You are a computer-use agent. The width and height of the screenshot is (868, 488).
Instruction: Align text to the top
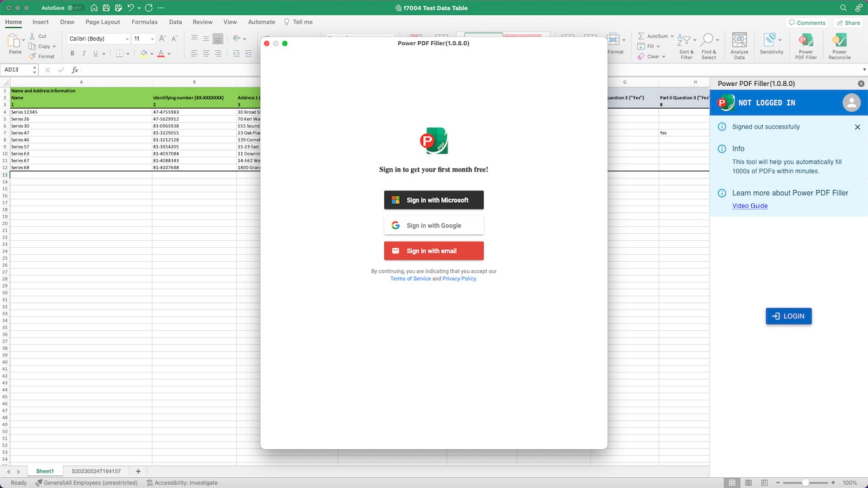coord(194,38)
